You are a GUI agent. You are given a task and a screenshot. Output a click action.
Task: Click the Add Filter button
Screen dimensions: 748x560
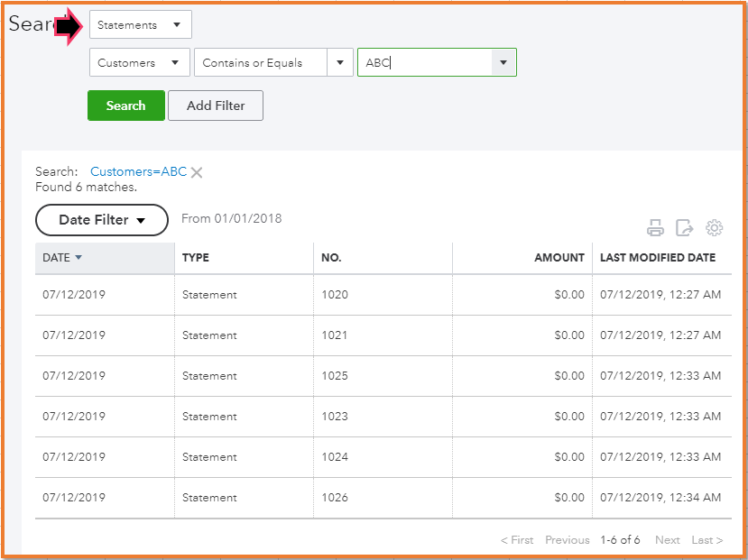(x=216, y=106)
